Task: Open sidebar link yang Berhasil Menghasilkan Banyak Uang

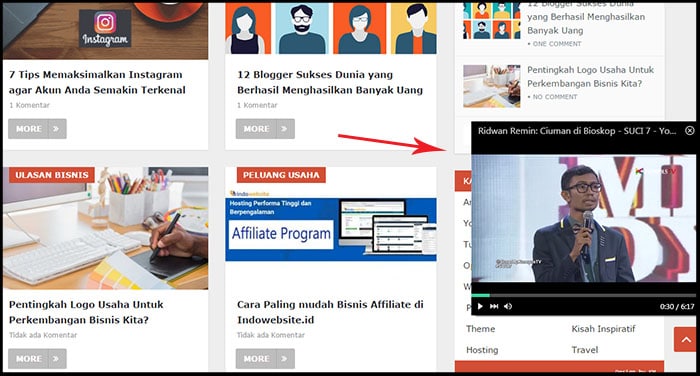Action: (x=586, y=24)
